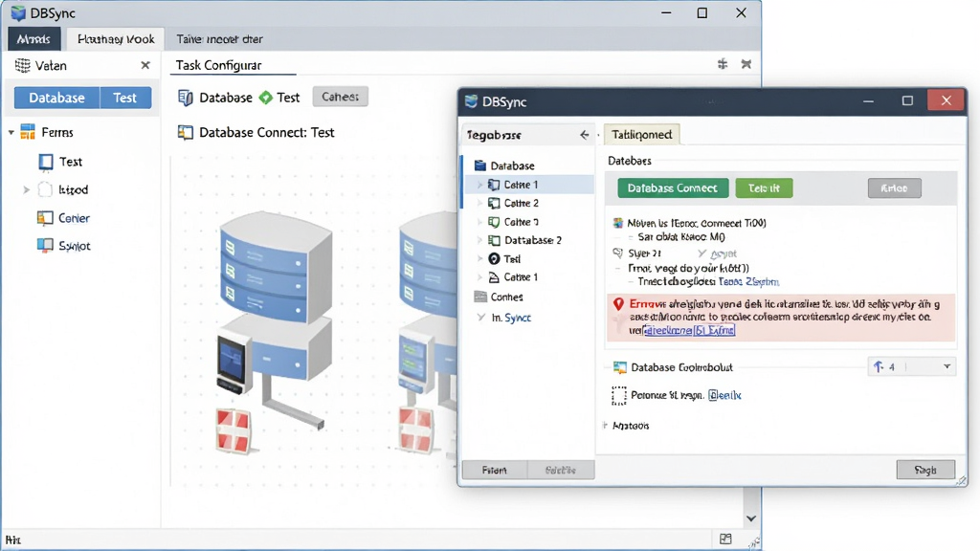Click the Caitre 1 icon at the bottom of the tree

[x=494, y=276]
